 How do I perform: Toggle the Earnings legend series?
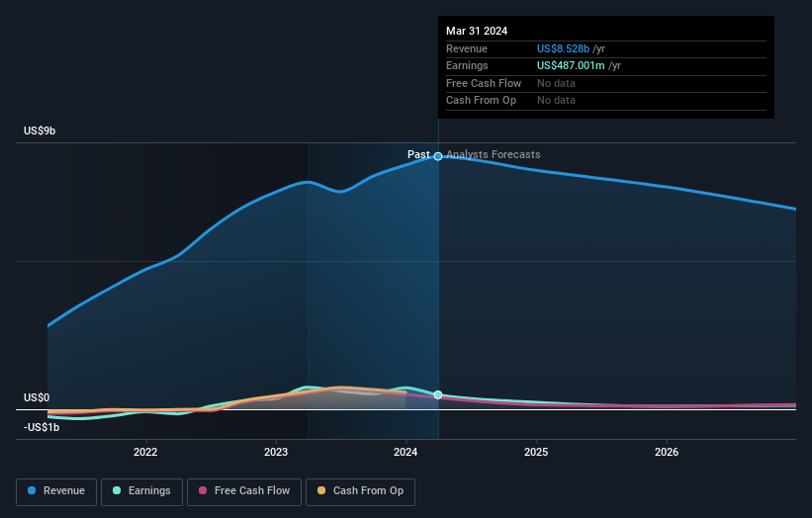(141, 491)
